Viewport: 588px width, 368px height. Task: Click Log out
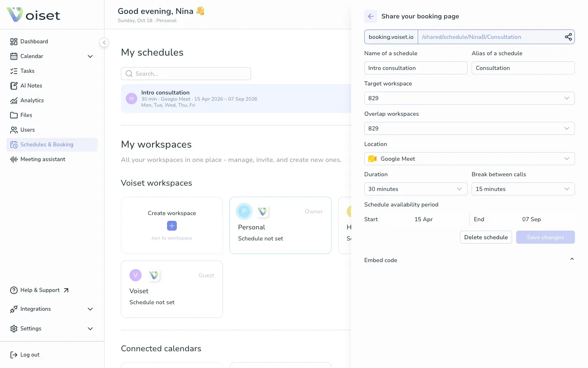click(x=30, y=355)
